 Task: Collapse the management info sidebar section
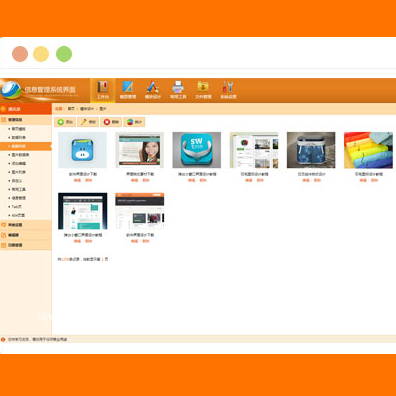click(26, 120)
